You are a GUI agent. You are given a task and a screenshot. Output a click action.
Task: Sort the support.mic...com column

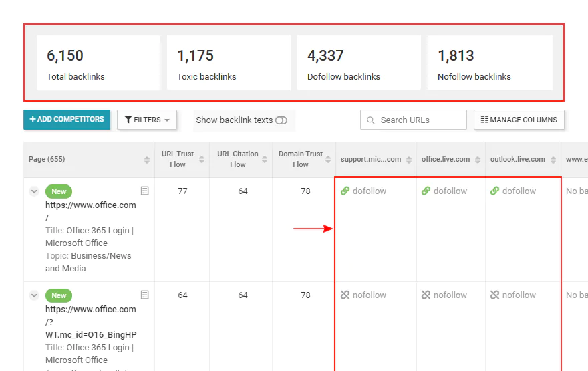409,160
